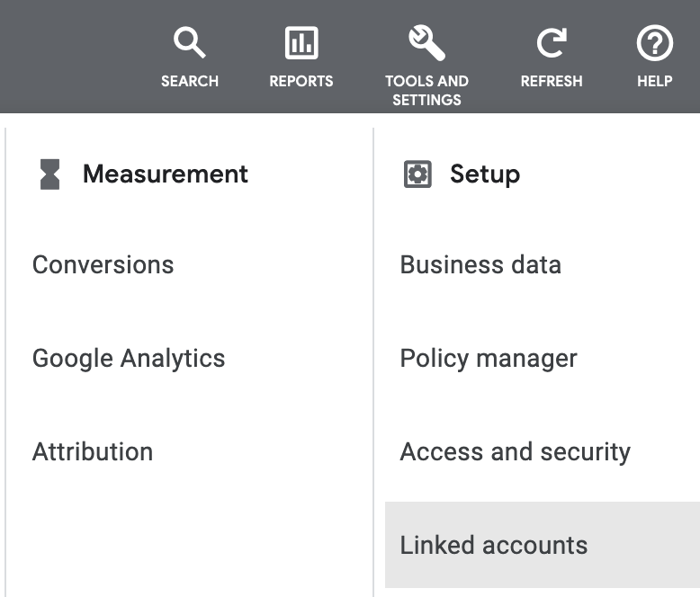Click the TOOLS AND SETTINGS label
Image resolution: width=700 pixels, height=597 pixels.
tap(426, 91)
